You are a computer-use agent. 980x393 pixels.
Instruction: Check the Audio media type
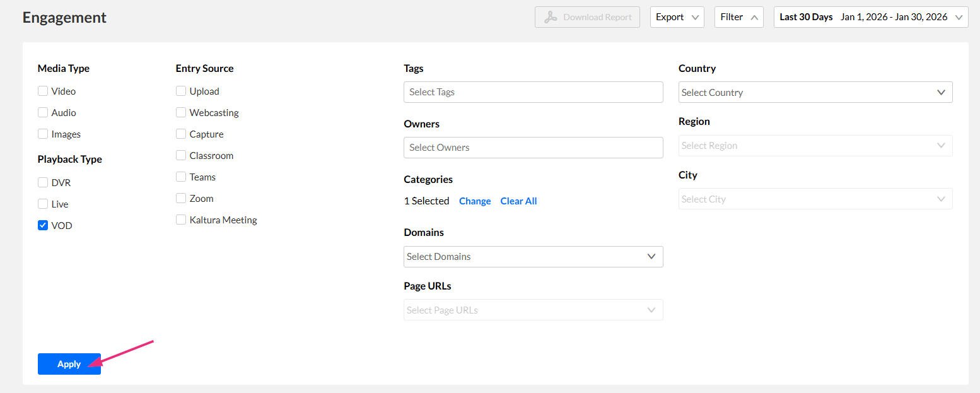[x=43, y=113]
